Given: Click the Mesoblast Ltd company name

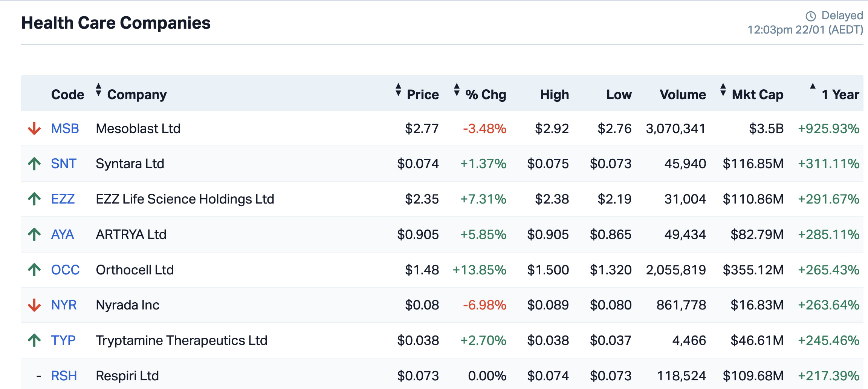Looking at the screenshot, I should pyautogui.click(x=138, y=129).
